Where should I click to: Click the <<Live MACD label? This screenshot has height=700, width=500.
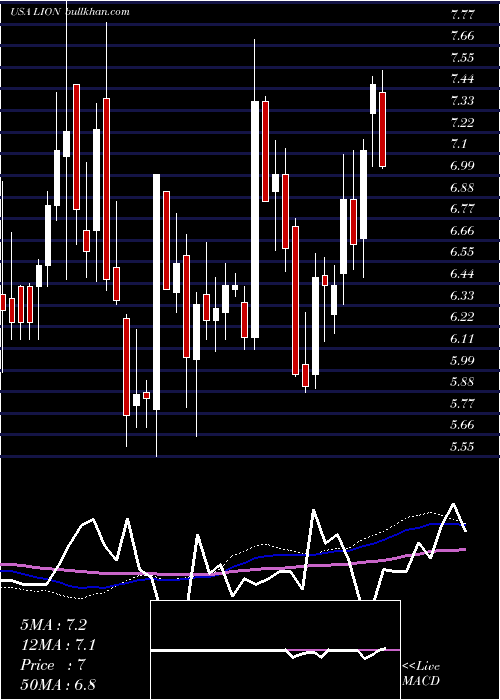[x=421, y=673]
